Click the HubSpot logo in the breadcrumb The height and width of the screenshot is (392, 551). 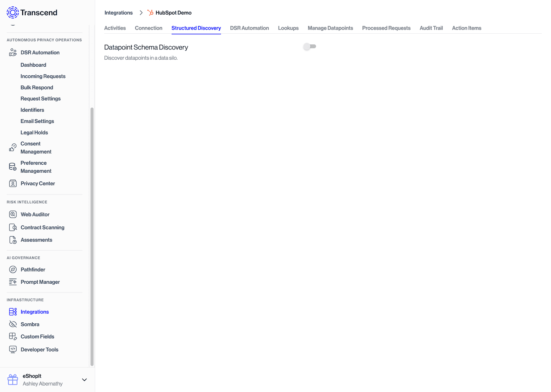[x=150, y=12]
